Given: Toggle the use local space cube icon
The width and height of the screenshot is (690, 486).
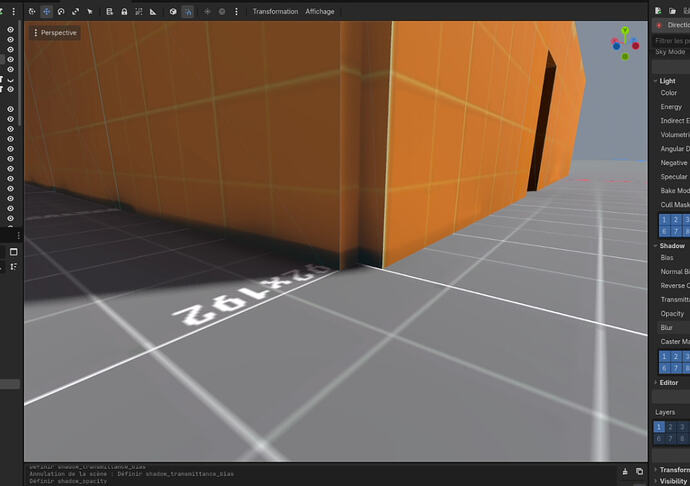Looking at the screenshot, I should (173, 11).
